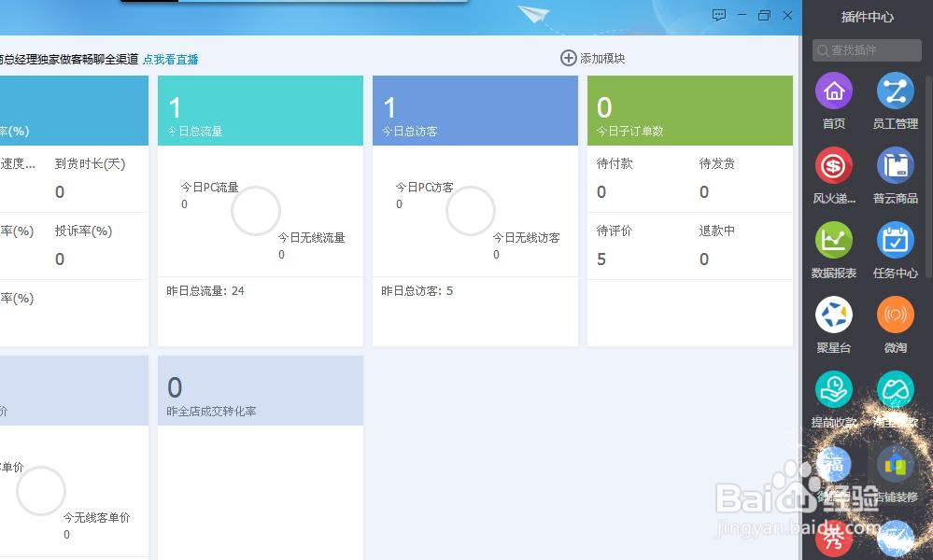Close the workbench window

[787, 16]
